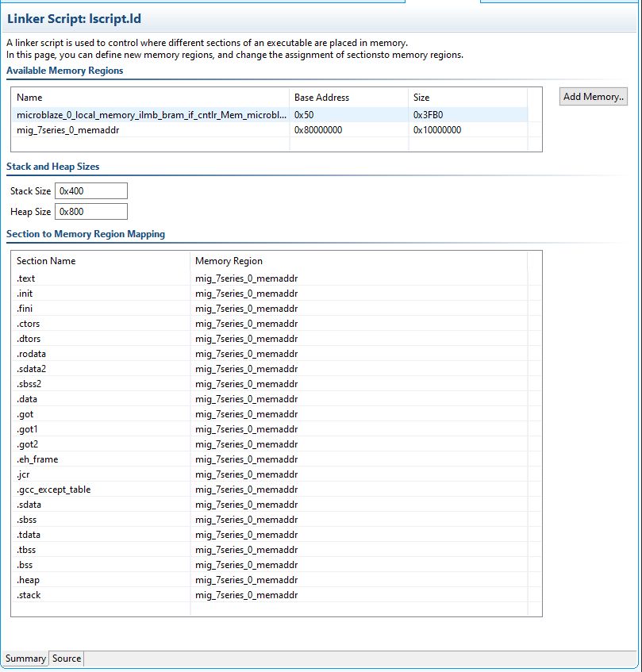Change memory region for .data section
The height and width of the screenshot is (672, 642).
[247, 399]
